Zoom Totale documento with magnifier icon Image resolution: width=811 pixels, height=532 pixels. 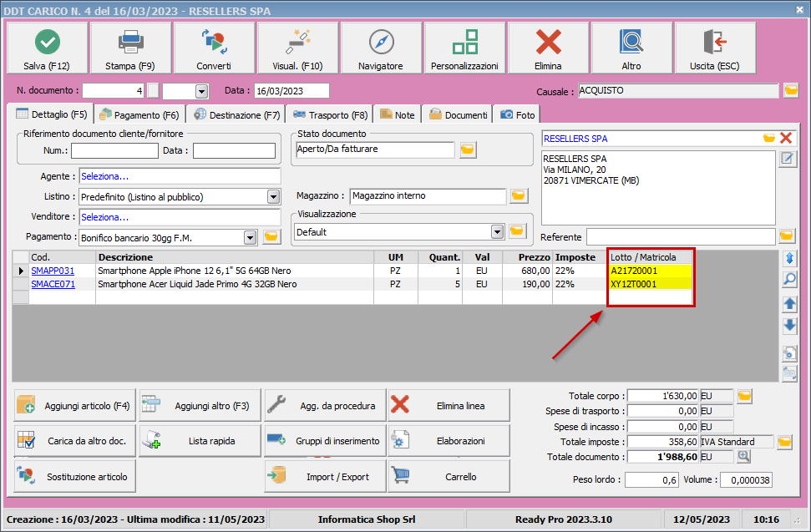[x=743, y=457]
